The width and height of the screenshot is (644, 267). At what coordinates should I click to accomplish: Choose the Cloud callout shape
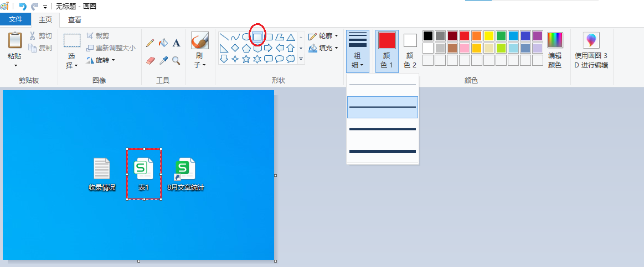point(290,59)
